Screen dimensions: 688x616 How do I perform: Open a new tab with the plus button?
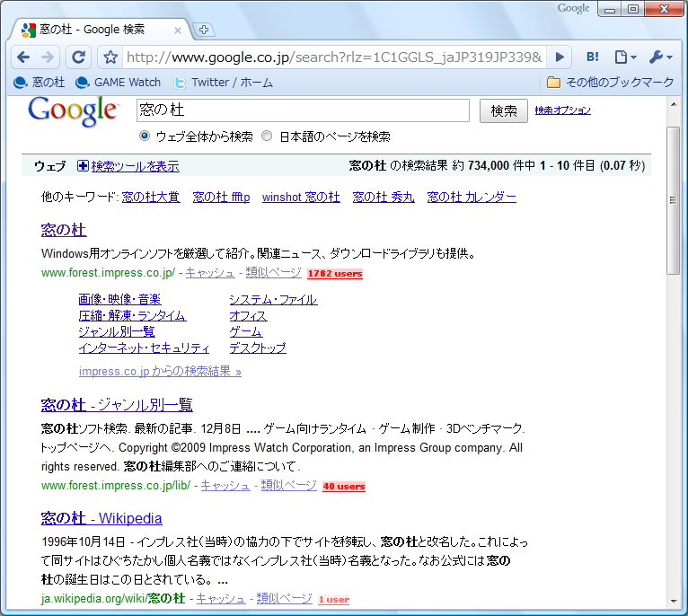204,30
